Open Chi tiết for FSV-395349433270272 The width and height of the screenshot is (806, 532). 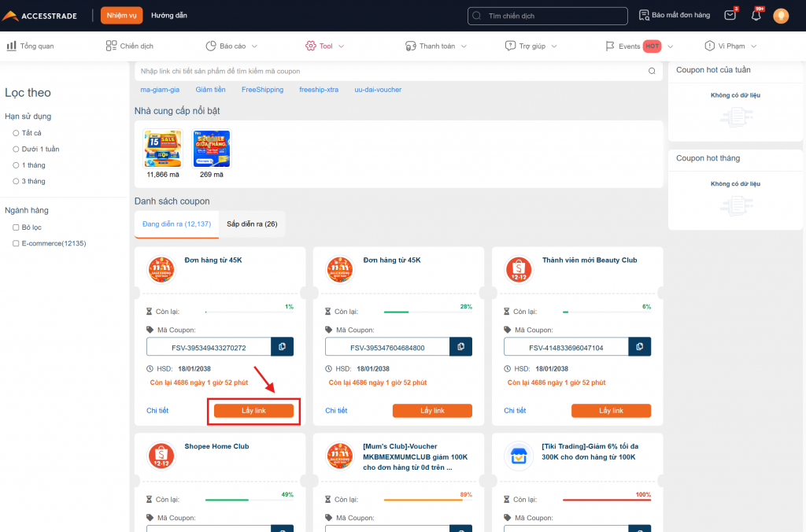coord(157,411)
